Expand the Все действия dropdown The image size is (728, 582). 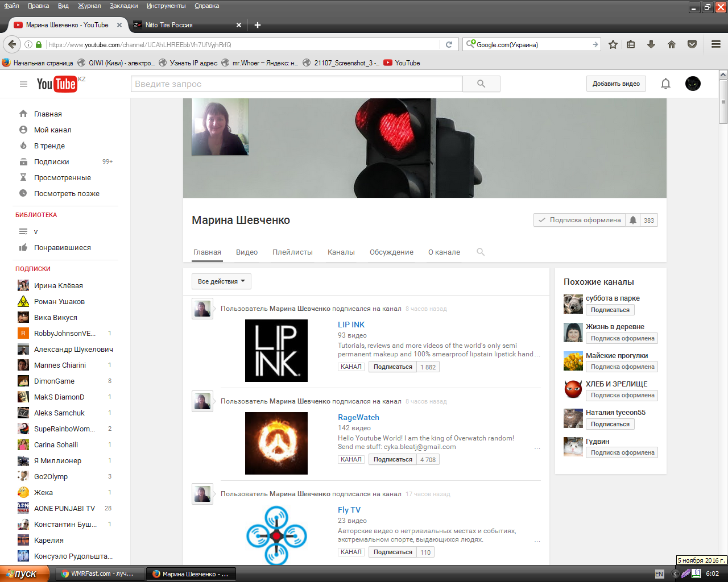221,281
